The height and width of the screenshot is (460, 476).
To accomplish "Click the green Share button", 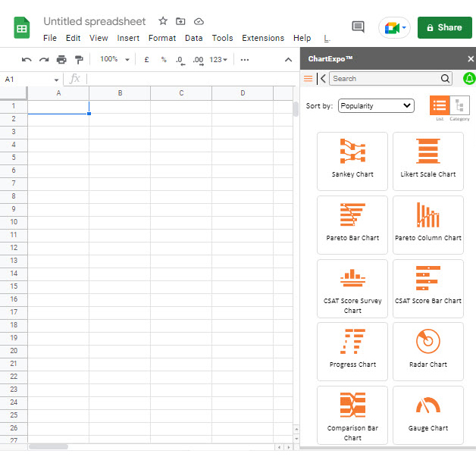I will 444,27.
